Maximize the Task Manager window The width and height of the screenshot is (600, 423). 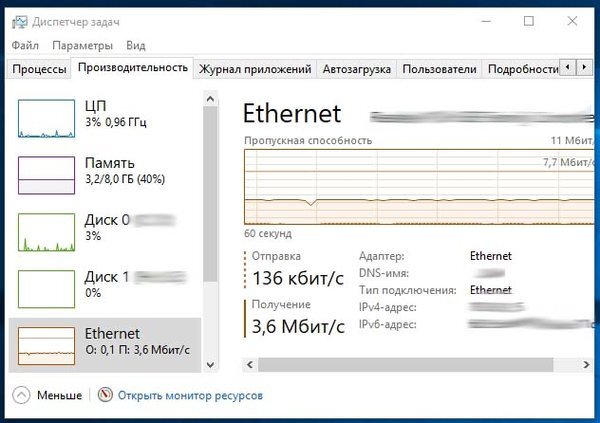point(529,21)
